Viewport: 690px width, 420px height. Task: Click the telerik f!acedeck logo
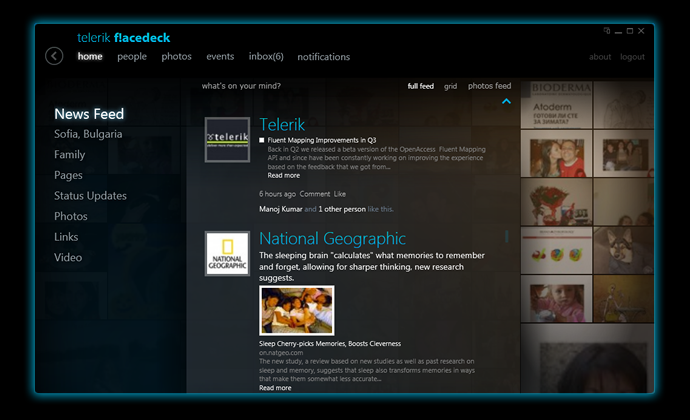(124, 38)
